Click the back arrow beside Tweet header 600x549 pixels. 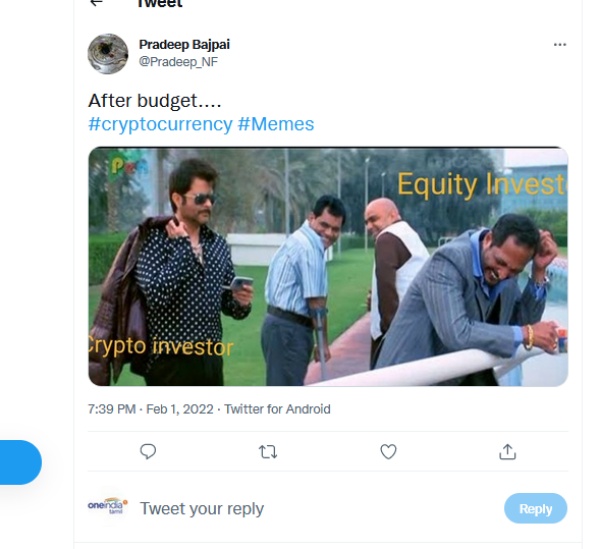[97, 3]
